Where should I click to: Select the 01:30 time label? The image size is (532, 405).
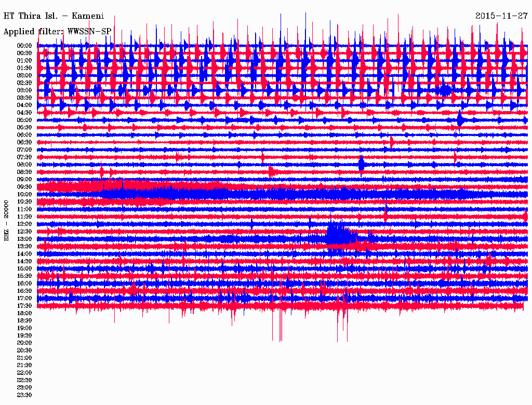(x=24, y=68)
